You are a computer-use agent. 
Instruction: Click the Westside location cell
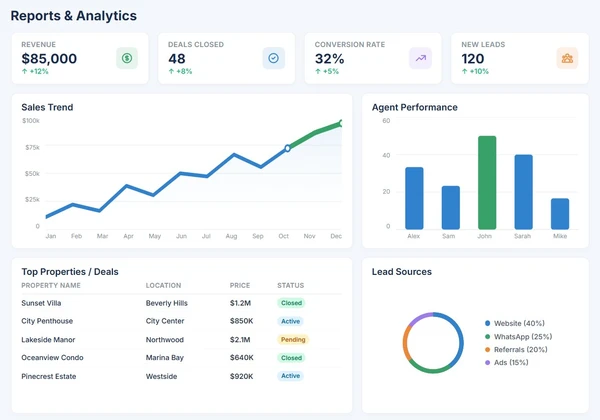tap(161, 376)
